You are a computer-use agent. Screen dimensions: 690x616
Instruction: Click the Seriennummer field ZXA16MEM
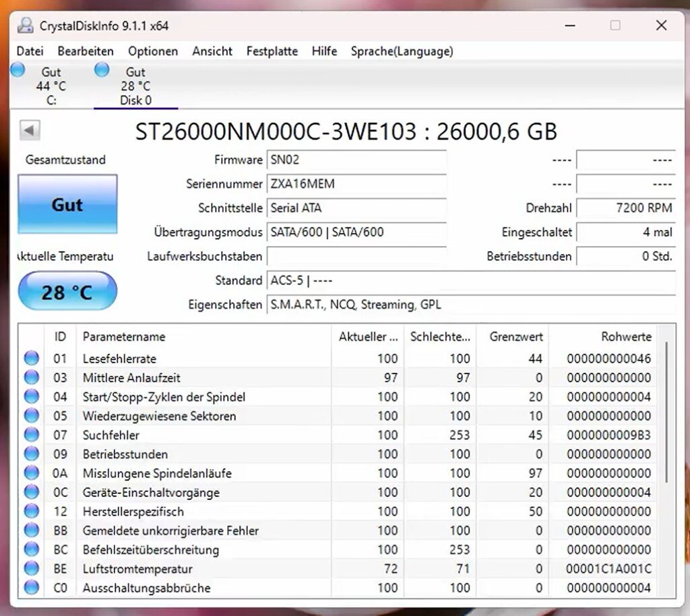(356, 184)
